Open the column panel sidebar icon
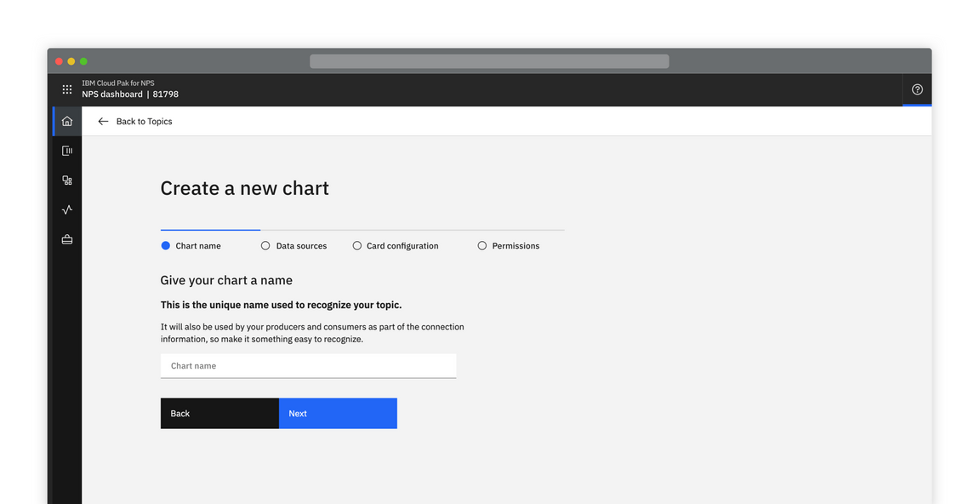980x504 pixels. tap(67, 151)
